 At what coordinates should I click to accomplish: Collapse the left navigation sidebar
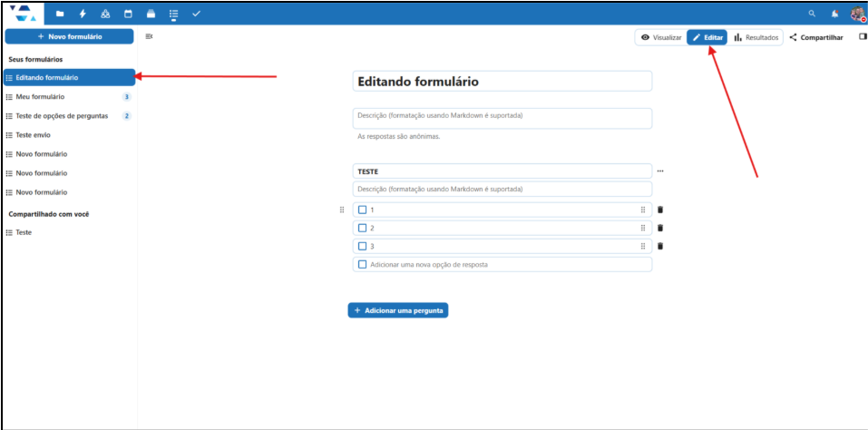[x=149, y=36]
